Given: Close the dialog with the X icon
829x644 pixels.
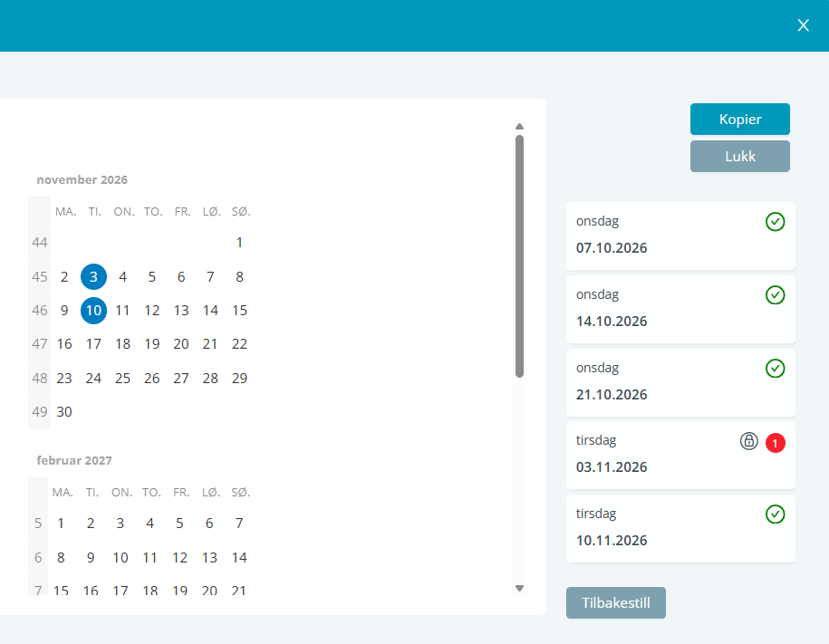Looking at the screenshot, I should 803,25.
